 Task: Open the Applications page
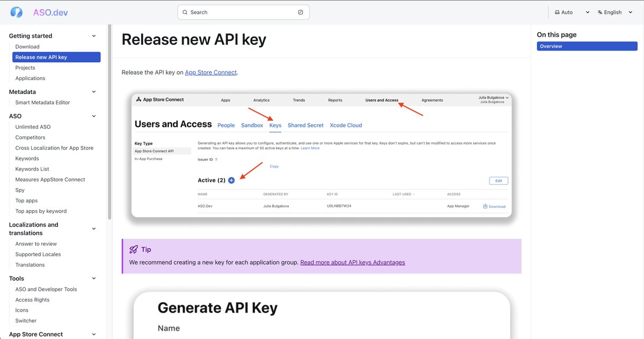pos(30,78)
